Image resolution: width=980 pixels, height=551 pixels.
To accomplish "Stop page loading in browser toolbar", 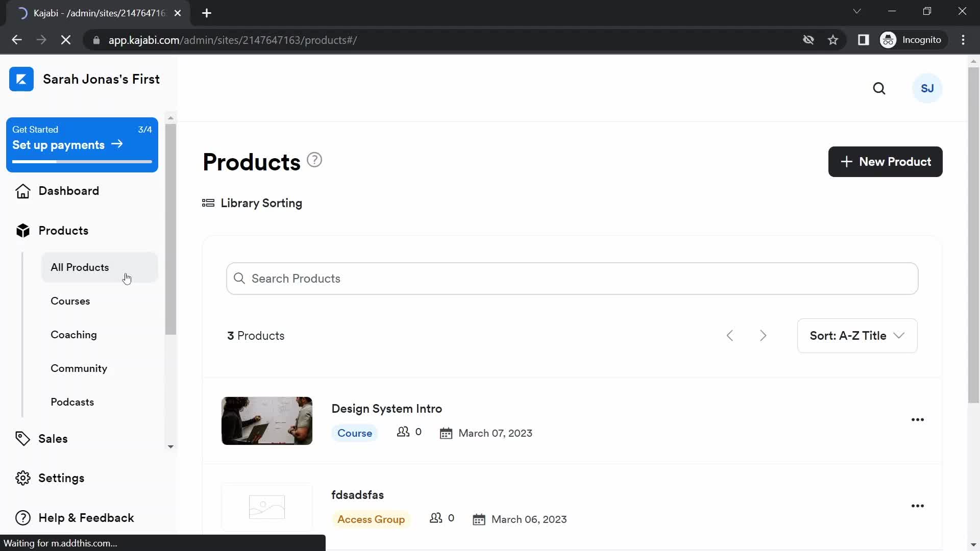I will pos(66,40).
